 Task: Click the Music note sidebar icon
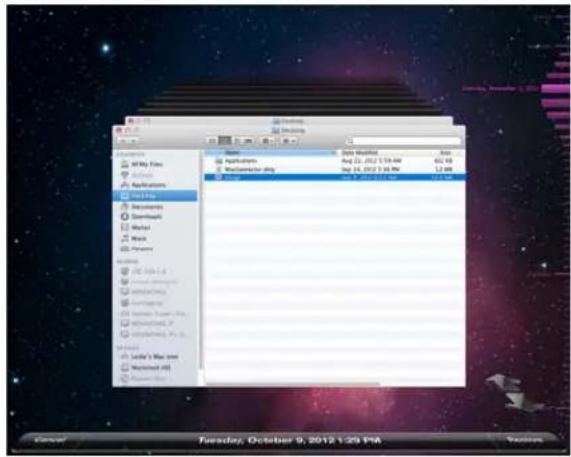[x=125, y=239]
